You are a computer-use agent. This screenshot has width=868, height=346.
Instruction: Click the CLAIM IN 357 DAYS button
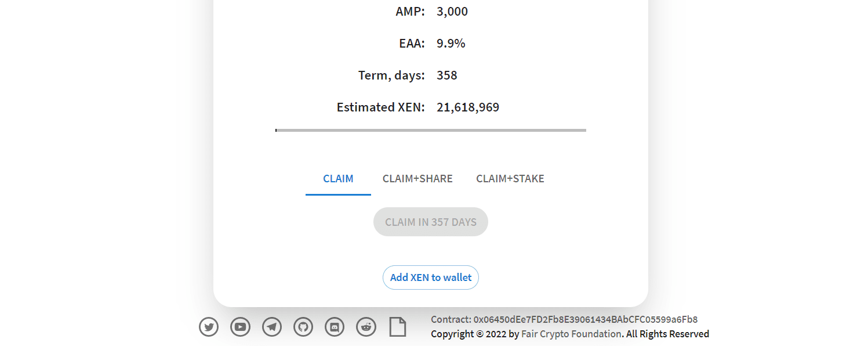pyautogui.click(x=430, y=221)
